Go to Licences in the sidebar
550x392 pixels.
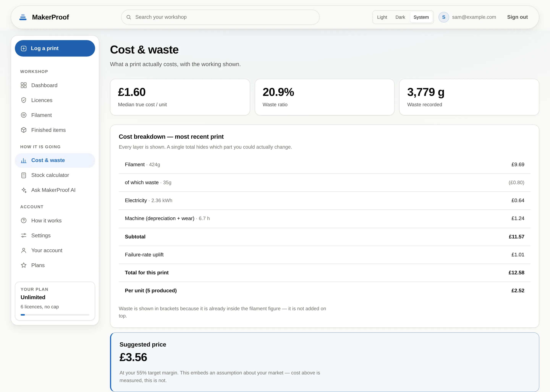tap(55, 100)
